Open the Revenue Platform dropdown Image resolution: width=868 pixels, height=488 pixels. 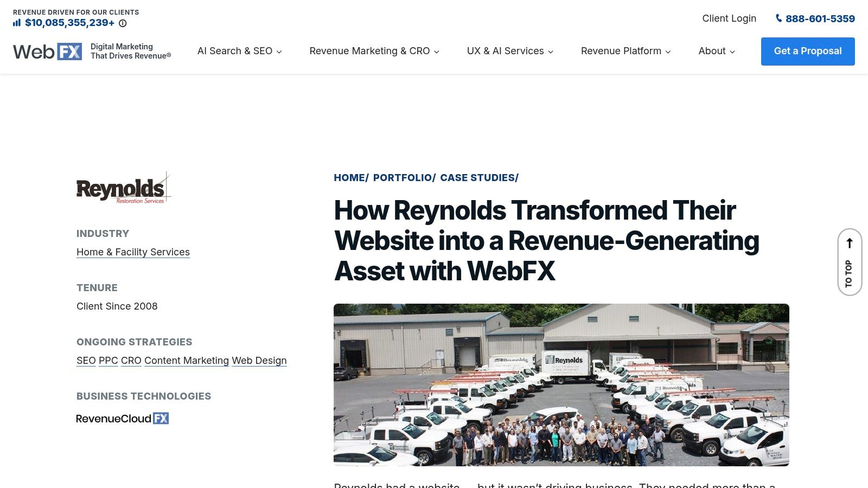(x=626, y=51)
